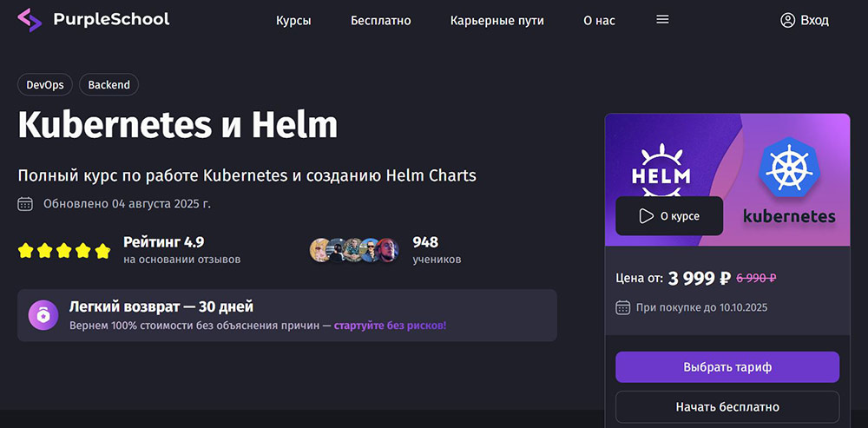Open the hamburger menu icon
This screenshot has width=868, height=428.
(x=662, y=20)
